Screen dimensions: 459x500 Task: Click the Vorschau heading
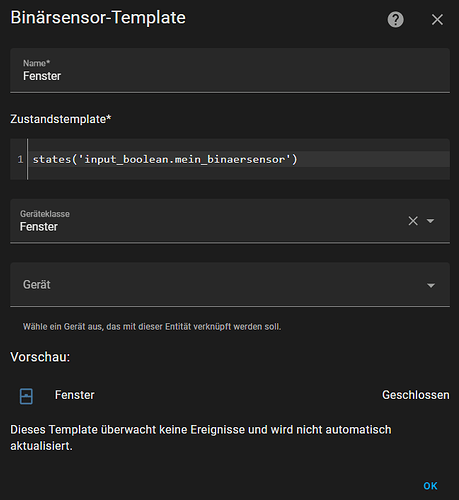pyautogui.click(x=40, y=357)
